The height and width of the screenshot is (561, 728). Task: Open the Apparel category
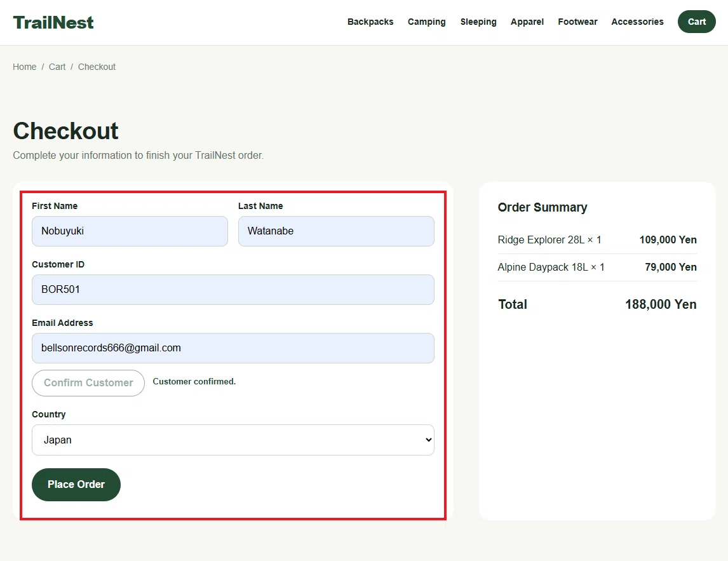click(x=527, y=22)
